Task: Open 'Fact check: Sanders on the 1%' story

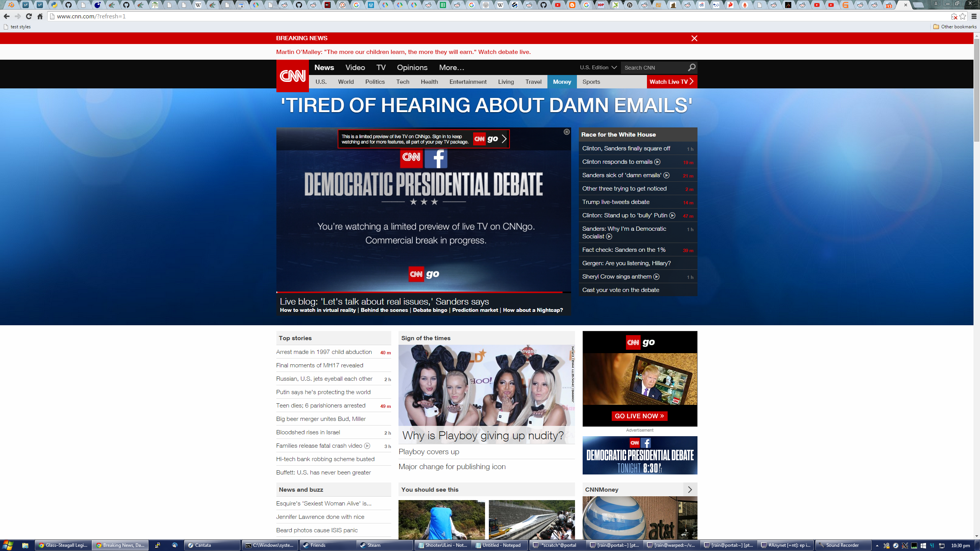Action: pos(624,250)
